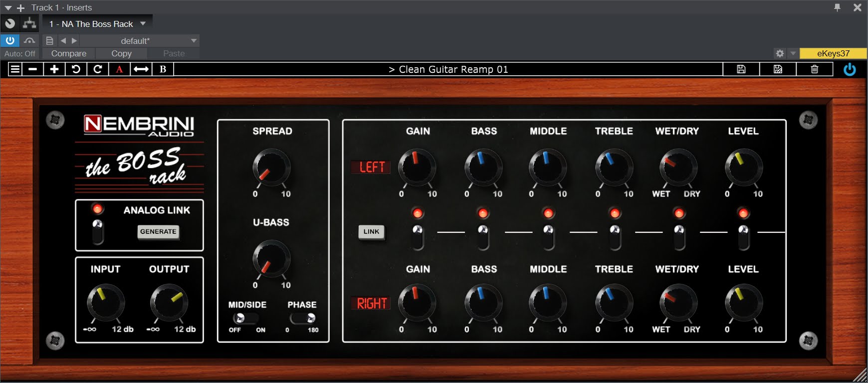The image size is (868, 383).
Task: Expand the arrow beside gear icon
Action: (793, 53)
